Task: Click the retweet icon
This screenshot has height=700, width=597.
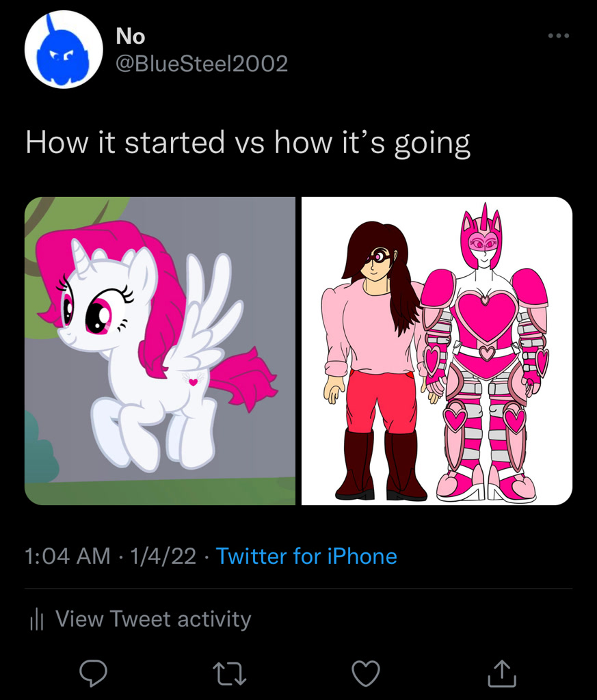Action: (x=229, y=673)
